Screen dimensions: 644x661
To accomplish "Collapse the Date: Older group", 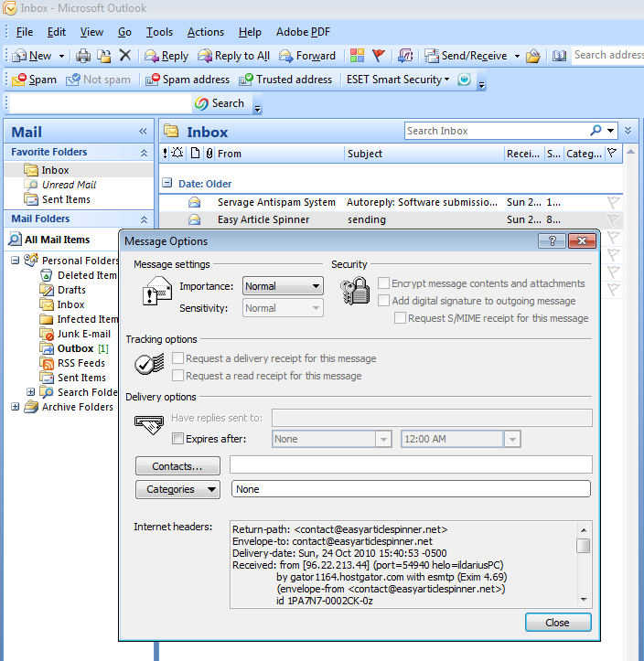I will pyautogui.click(x=167, y=183).
